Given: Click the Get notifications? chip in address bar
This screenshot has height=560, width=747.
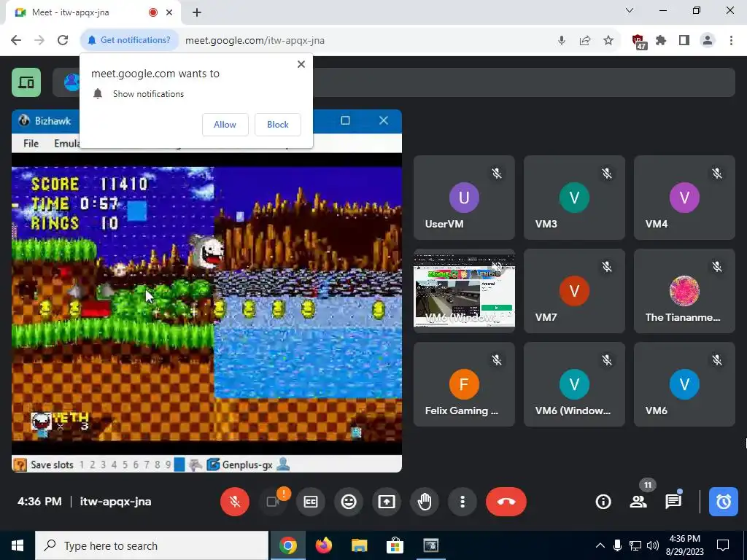Looking at the screenshot, I should 130,41.
